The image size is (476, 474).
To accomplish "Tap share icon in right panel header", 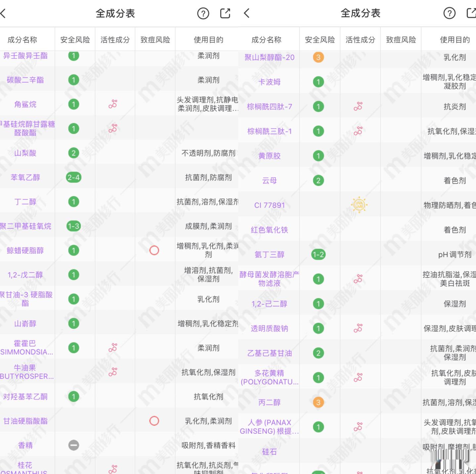I will (471, 13).
